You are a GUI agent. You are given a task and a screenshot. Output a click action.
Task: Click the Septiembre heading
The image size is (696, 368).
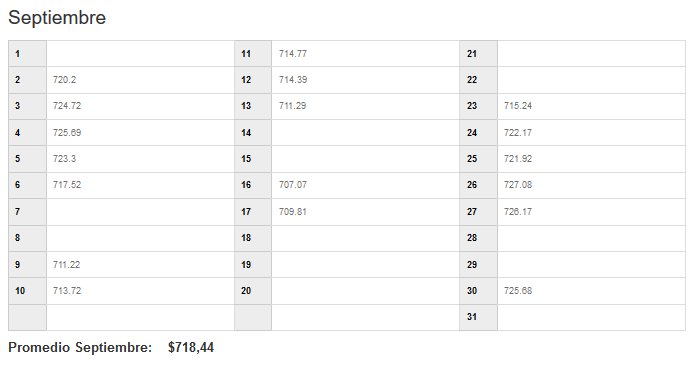tap(57, 18)
